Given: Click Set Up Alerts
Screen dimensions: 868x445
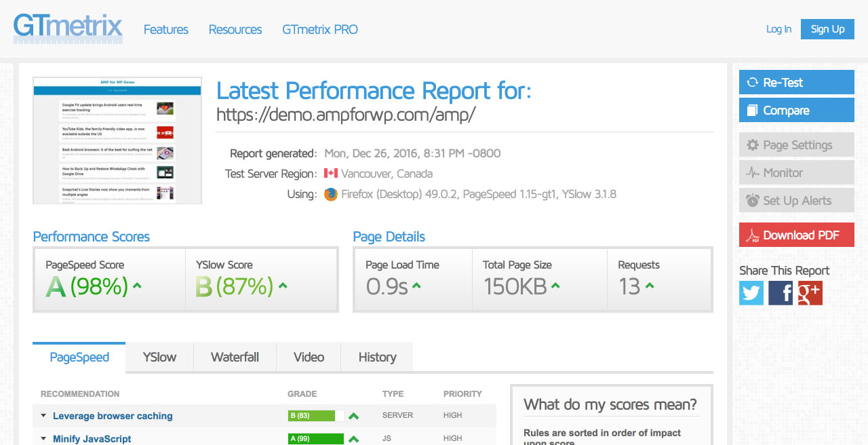Looking at the screenshot, I should 797,200.
